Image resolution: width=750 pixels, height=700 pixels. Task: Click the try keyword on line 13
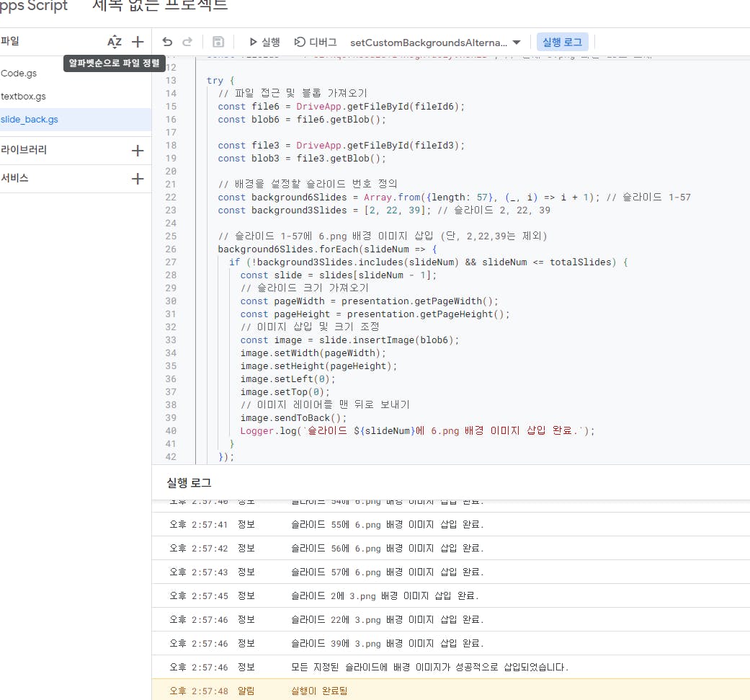pyautogui.click(x=215, y=81)
